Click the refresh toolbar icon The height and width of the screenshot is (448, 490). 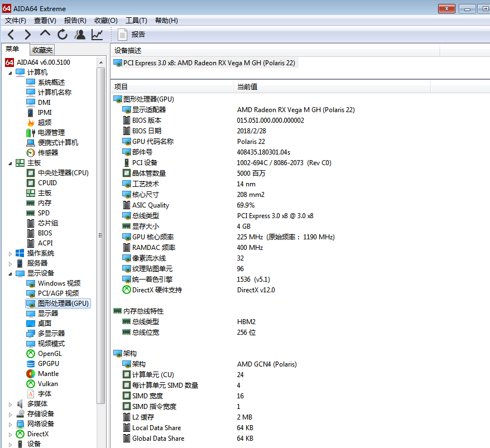(x=63, y=35)
